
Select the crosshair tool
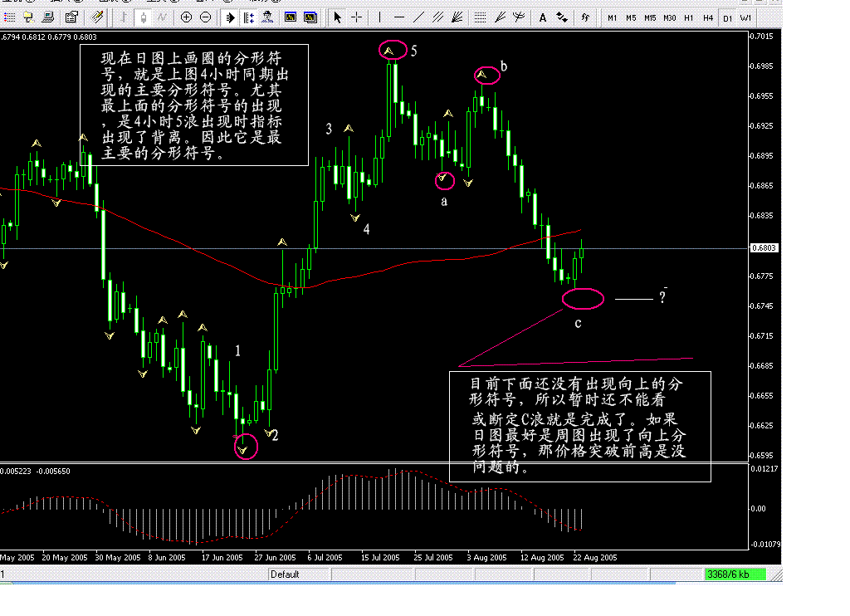(x=356, y=17)
